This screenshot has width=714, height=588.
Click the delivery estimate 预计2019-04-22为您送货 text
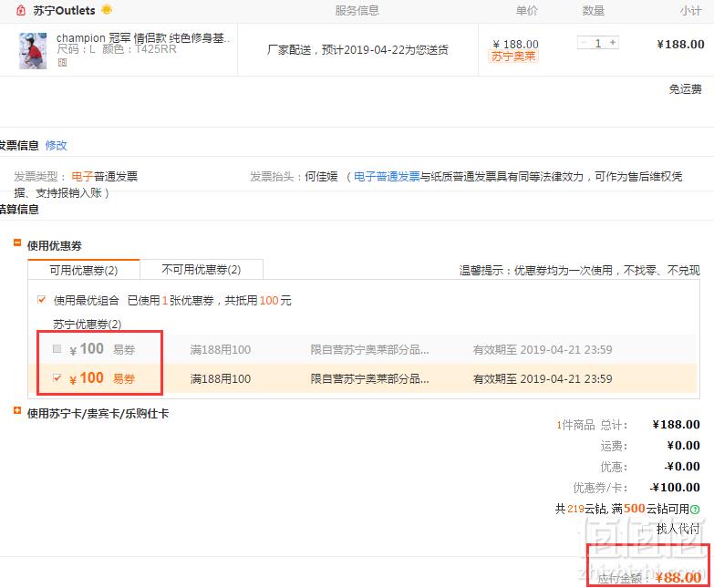385,49
